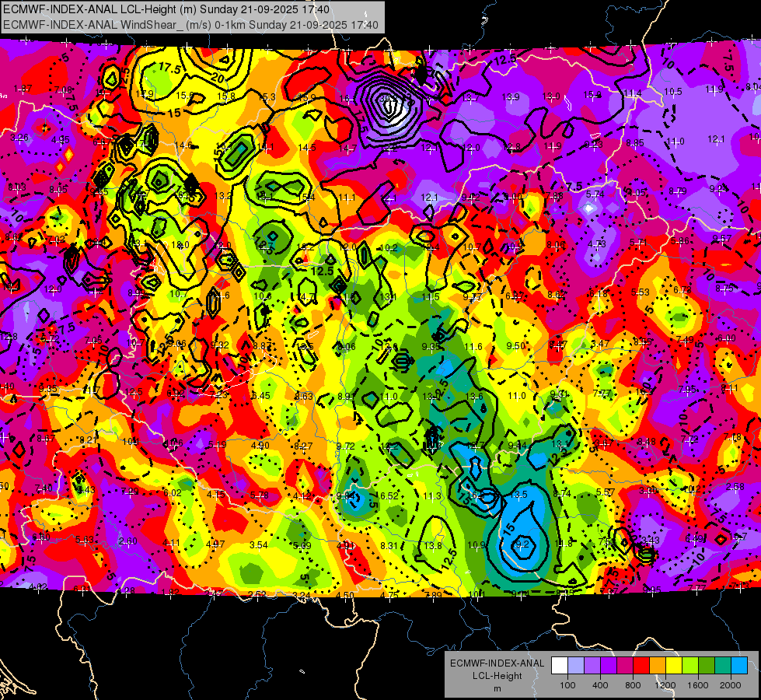
Task: Select the red legend swatch
Action: (x=641, y=666)
